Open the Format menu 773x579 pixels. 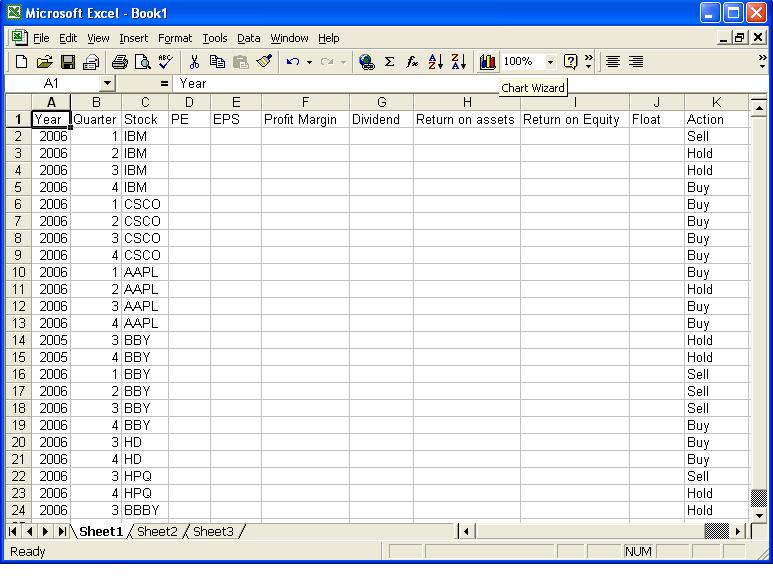(175, 38)
